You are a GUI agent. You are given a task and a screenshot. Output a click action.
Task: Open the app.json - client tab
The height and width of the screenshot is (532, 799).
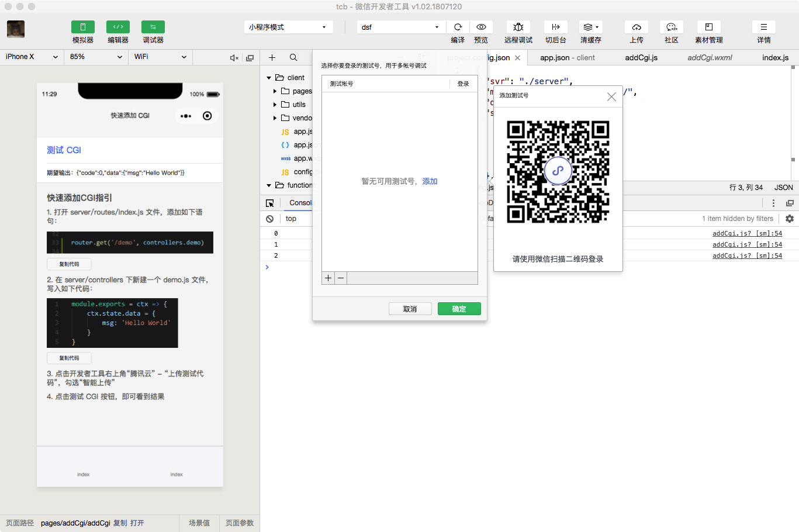(x=567, y=57)
